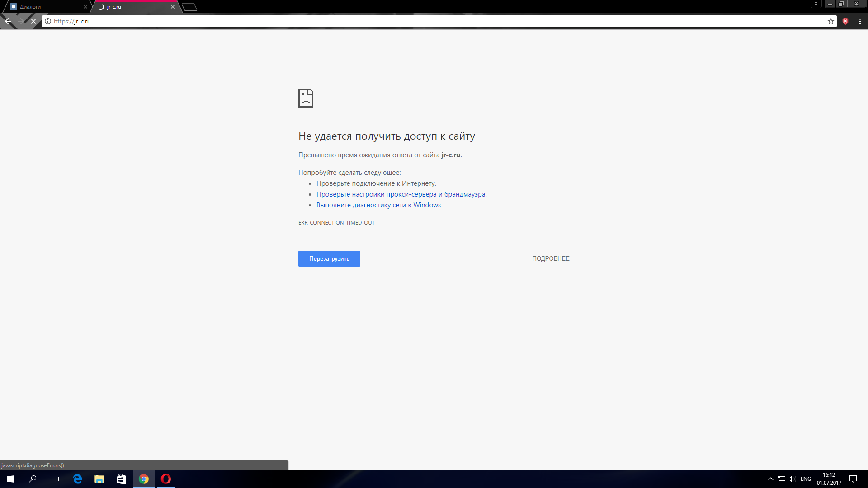Run the Windows network diagnostics link
Viewport: 868px width, 488px height.
[x=378, y=205]
